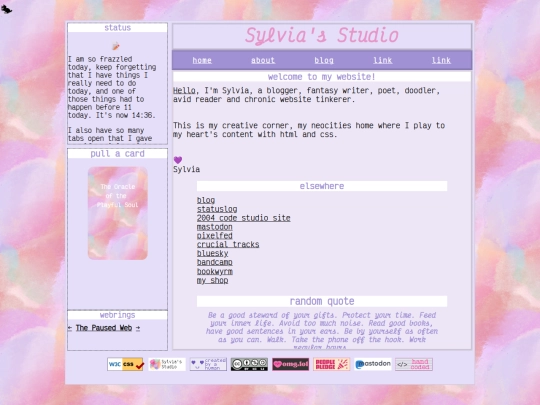The height and width of the screenshot is (405, 540).
Task: Click the 'Sylvia' signature text
Action: (x=186, y=169)
